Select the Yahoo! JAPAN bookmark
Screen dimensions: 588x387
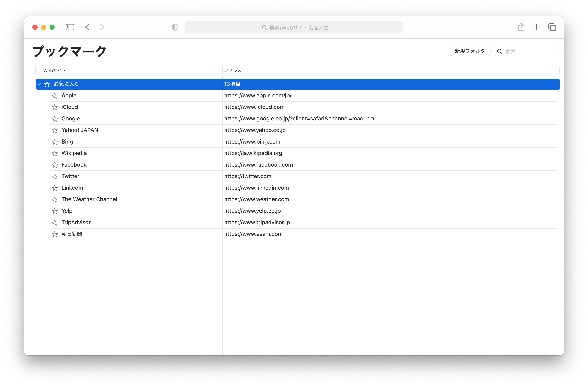point(80,130)
